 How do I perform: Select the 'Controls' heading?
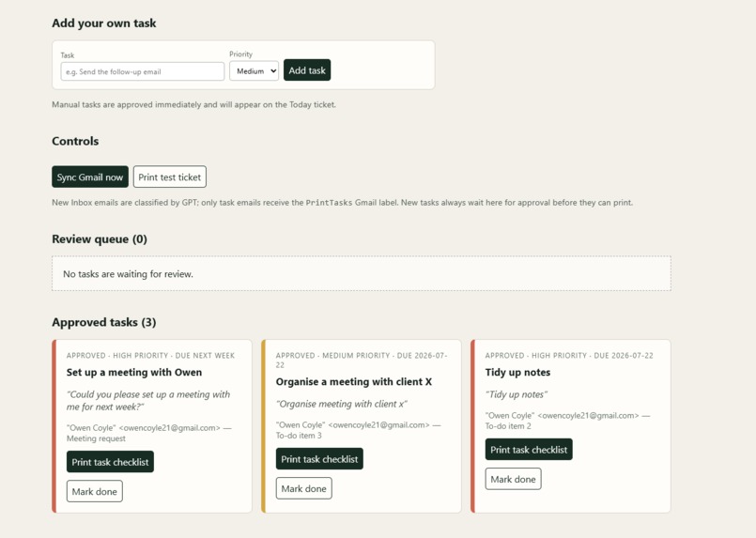click(75, 141)
